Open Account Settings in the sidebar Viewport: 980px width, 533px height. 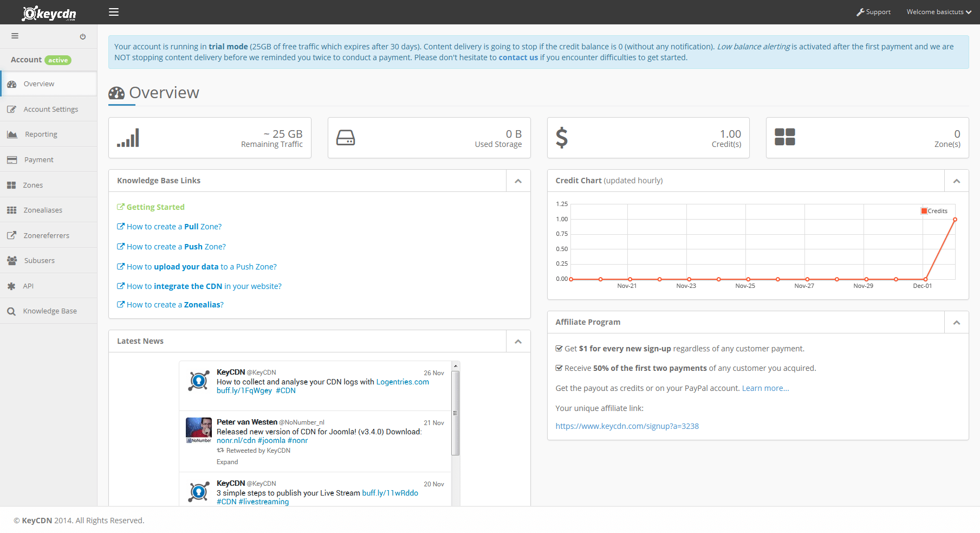pos(50,109)
